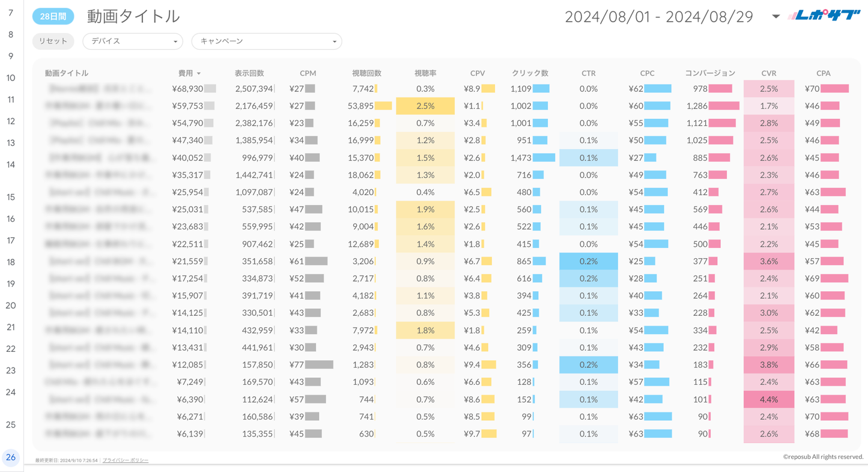Select the cost cell ¥40,052

(x=187, y=158)
